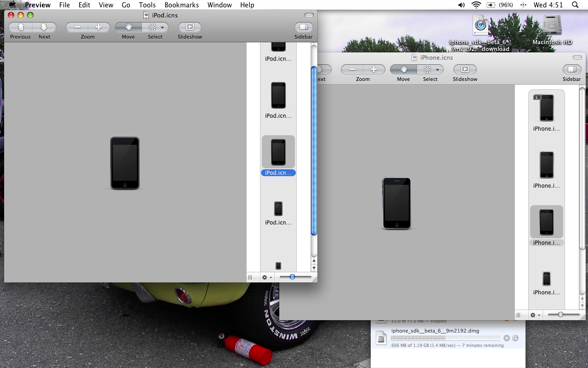Screen dimensions: 588x368
Task: Click the iPhone.icns sidebar resize grip handle
Action: tap(519, 315)
